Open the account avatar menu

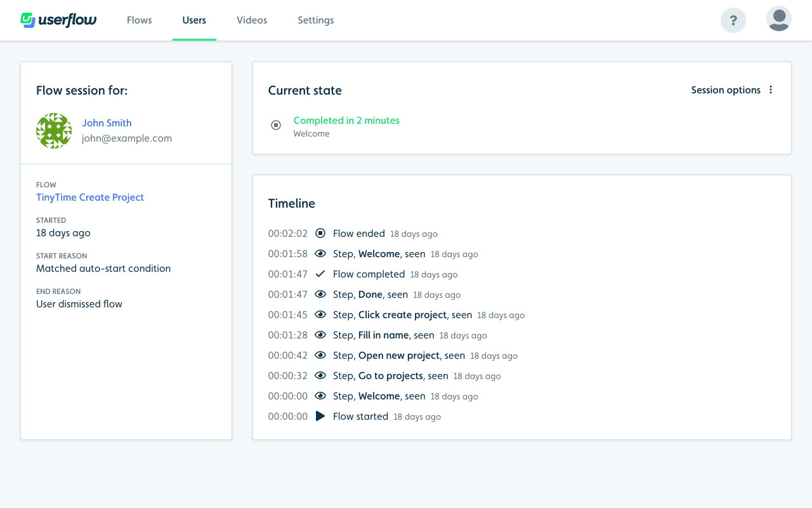coord(779,19)
